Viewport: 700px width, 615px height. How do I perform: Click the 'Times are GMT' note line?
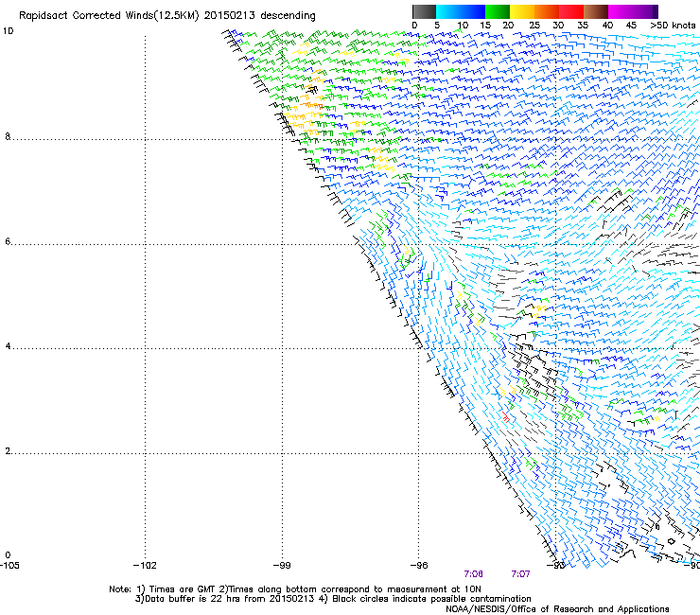point(295,589)
